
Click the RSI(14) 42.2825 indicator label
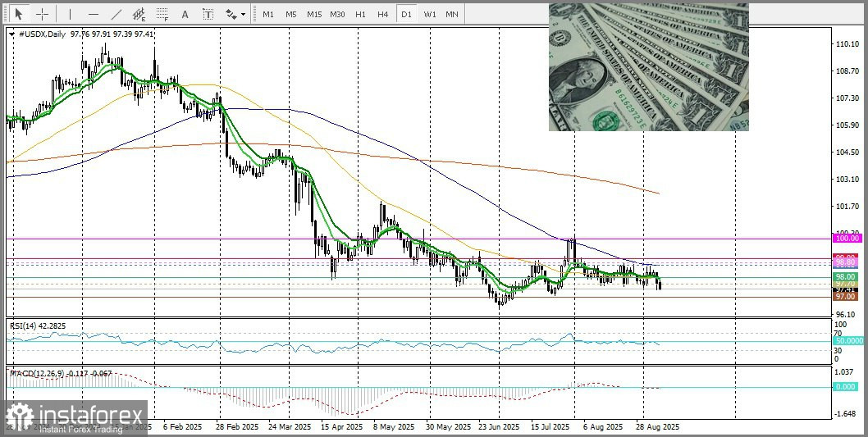38,325
